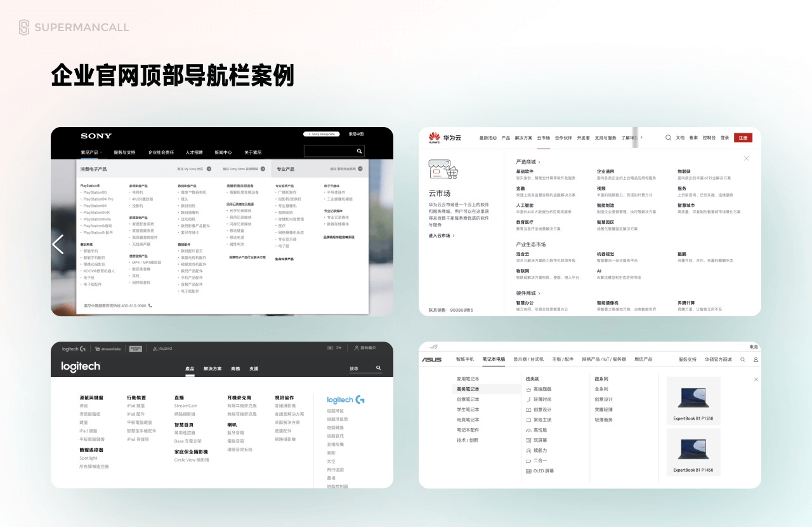This screenshot has height=527, width=812.
Task: Click 进入云市场 link with arrow
Action: click(442, 236)
